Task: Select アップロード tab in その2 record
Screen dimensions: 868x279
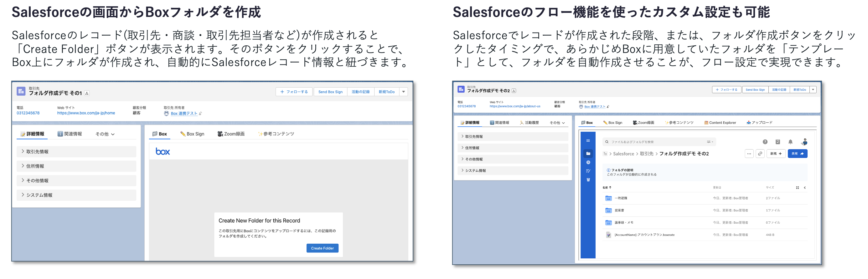Action: (x=760, y=123)
